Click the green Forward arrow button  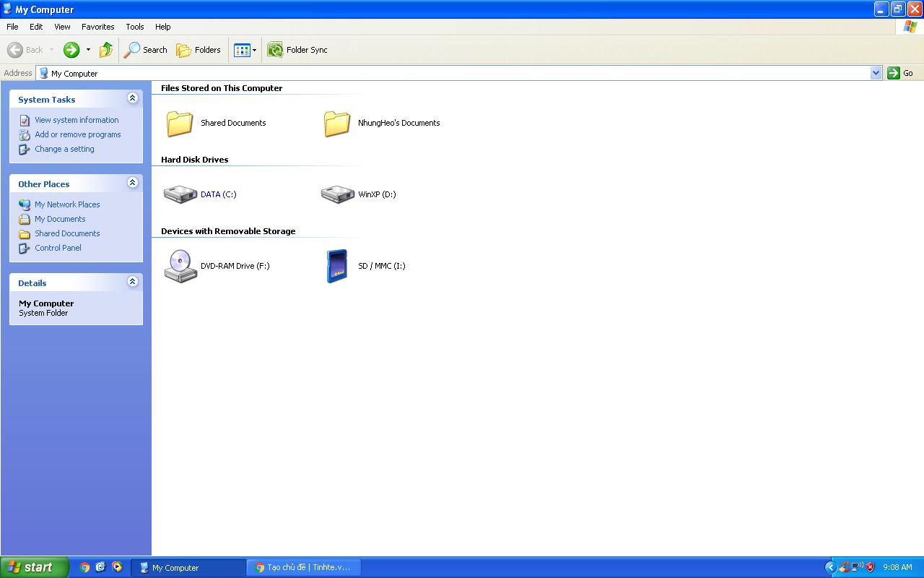(71, 50)
